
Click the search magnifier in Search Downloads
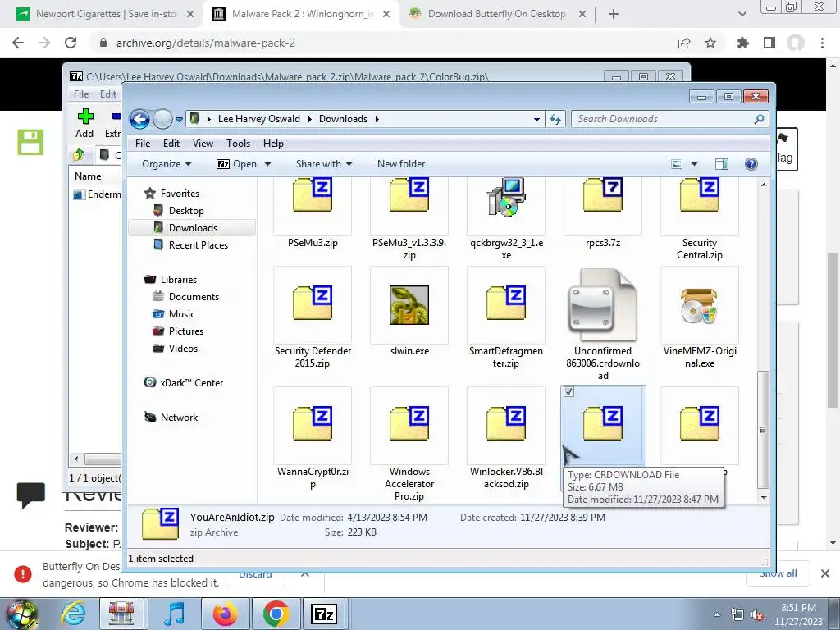[x=759, y=119]
